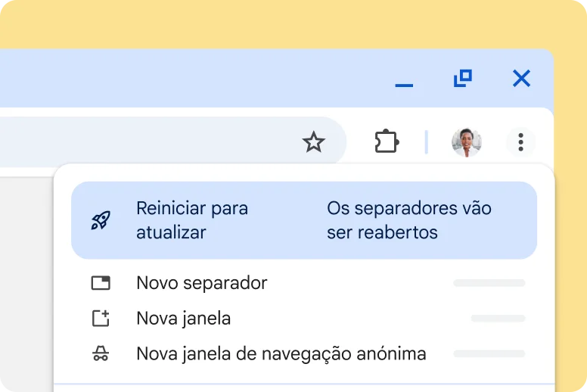The height and width of the screenshot is (392, 587).
Task: Bookmark this page with the star icon
Action: point(313,142)
